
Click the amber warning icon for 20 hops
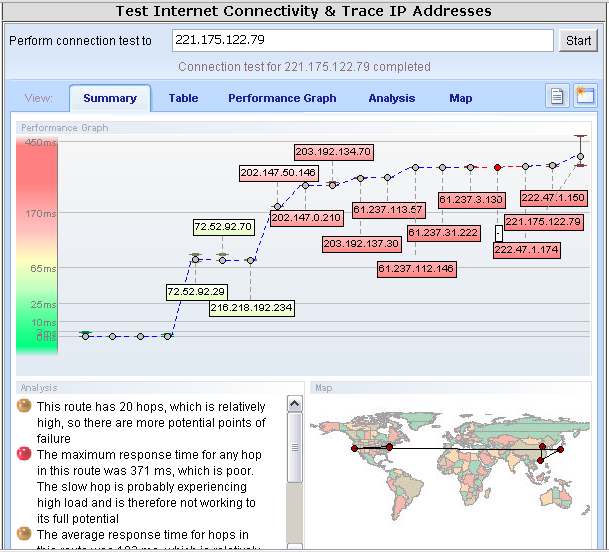click(x=24, y=407)
